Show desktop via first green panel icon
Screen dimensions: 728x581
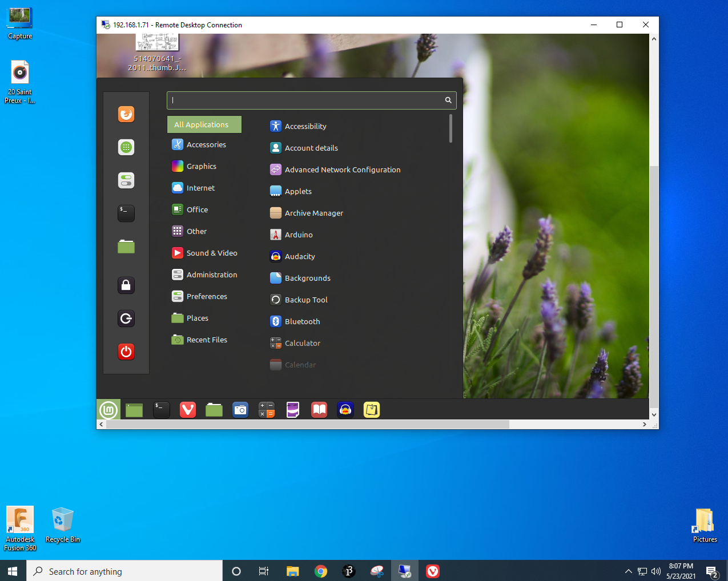point(134,410)
